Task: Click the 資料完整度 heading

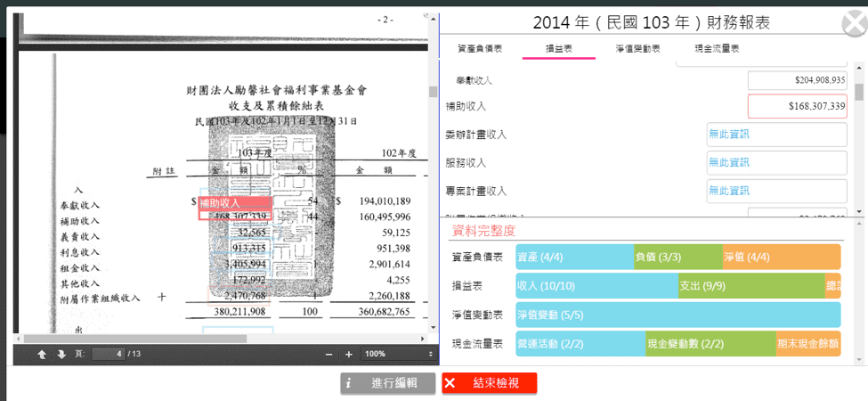Action: coord(484,231)
